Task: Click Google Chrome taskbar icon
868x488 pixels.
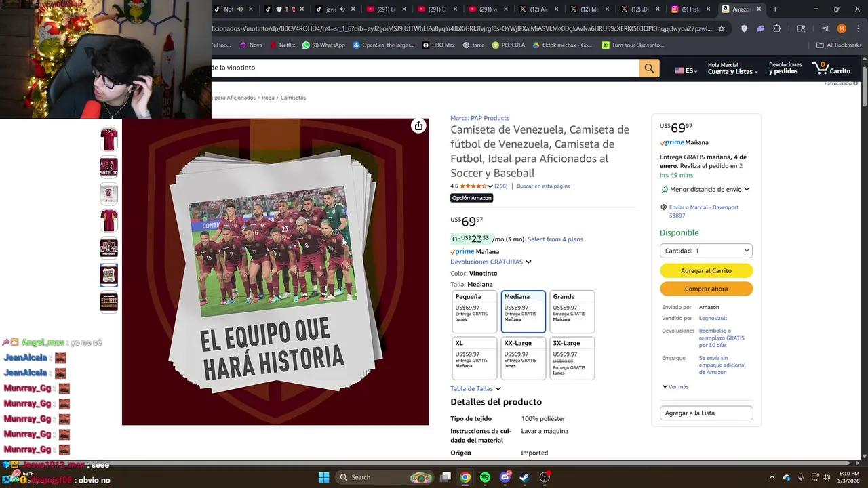Action: tap(465, 477)
